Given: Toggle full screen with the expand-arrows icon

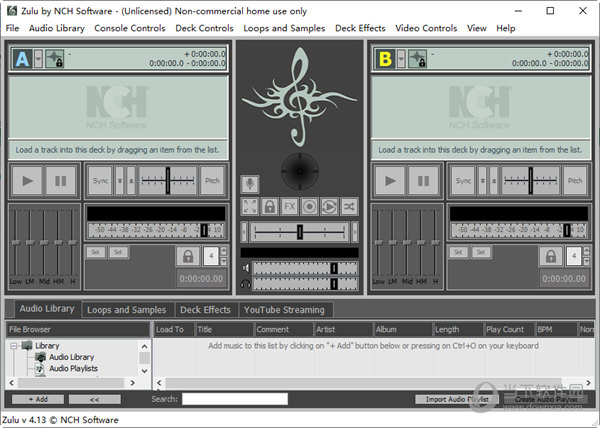Looking at the screenshot, I should (250, 207).
